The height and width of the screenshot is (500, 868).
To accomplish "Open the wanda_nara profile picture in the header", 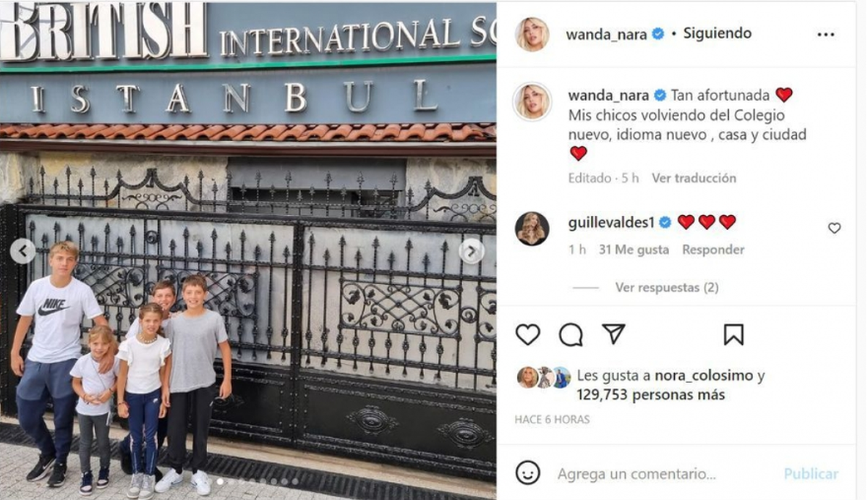I will (532, 34).
